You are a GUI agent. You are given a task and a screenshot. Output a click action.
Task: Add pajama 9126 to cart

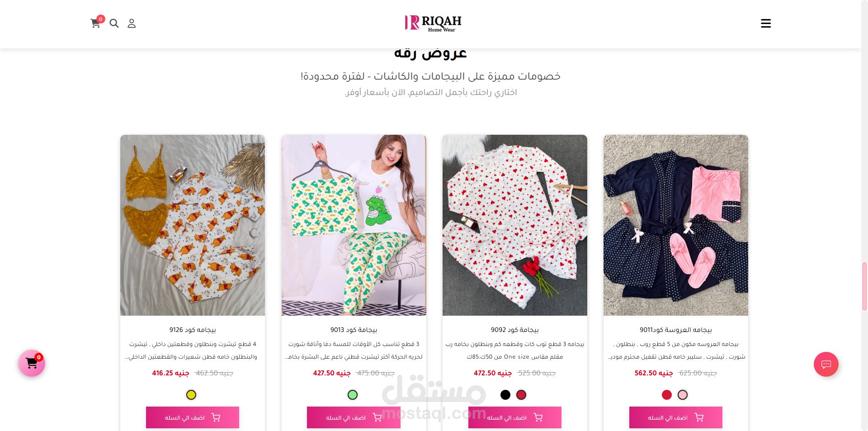[x=193, y=417]
